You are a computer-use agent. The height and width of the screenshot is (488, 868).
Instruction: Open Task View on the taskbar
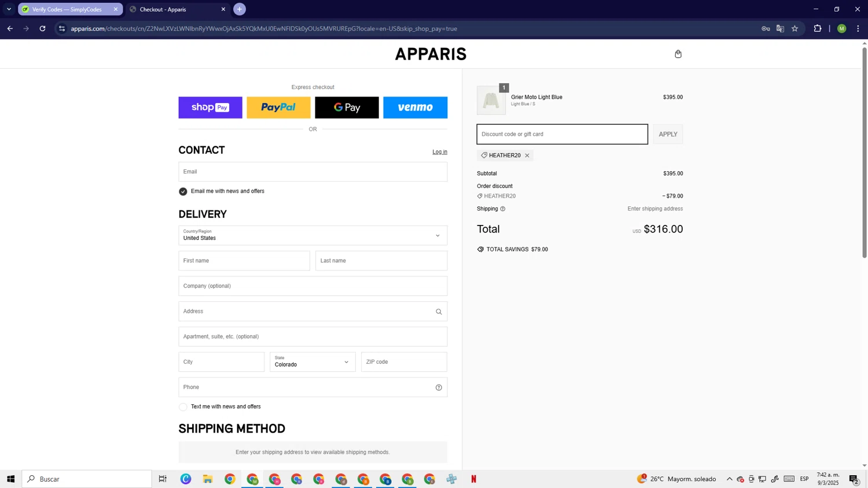click(163, 479)
